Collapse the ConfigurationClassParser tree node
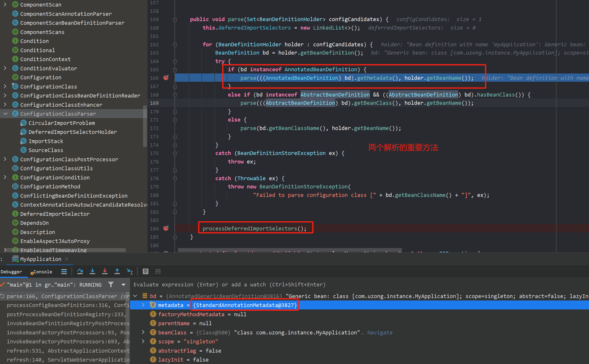 [5, 114]
